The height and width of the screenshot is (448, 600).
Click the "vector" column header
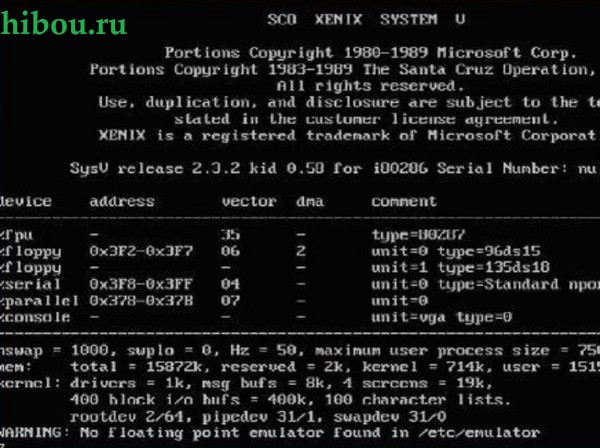coord(249,201)
